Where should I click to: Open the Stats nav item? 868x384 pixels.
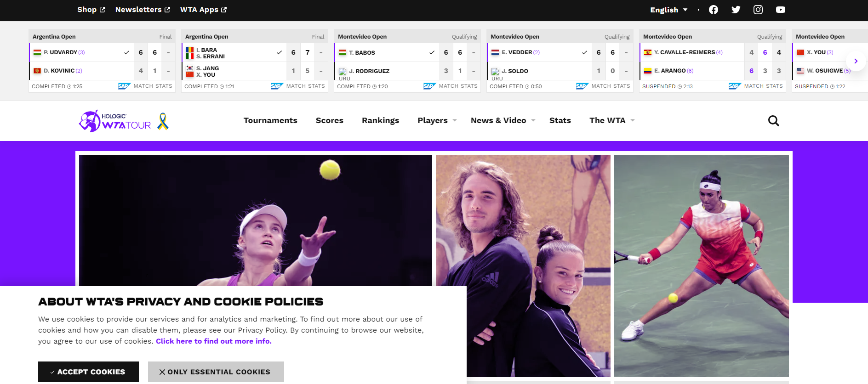(x=560, y=120)
